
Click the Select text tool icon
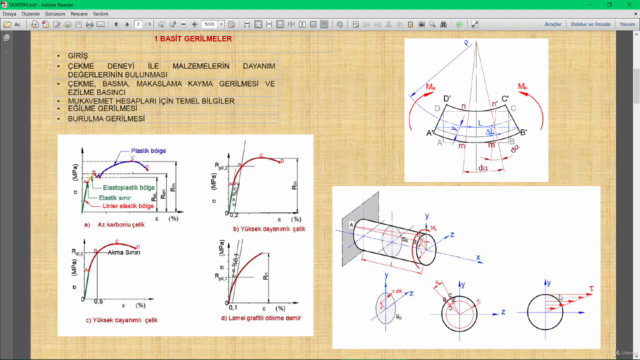point(356,24)
